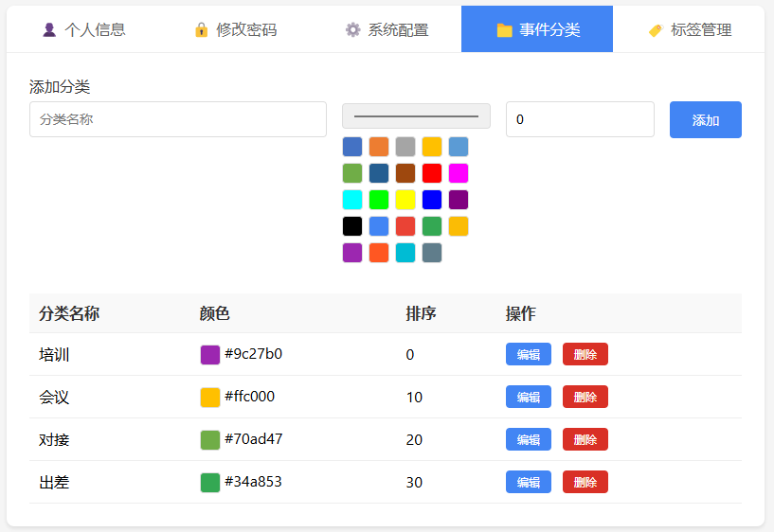This screenshot has height=532, width=774.
Task: Click the hex code #34a853
Action: click(253, 482)
